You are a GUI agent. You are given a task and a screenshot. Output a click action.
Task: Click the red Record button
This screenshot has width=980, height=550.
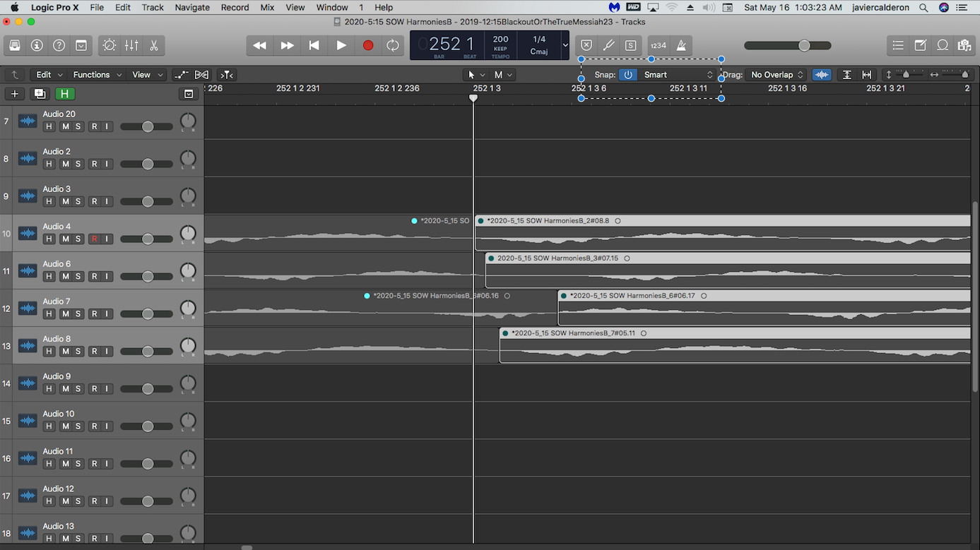click(368, 45)
